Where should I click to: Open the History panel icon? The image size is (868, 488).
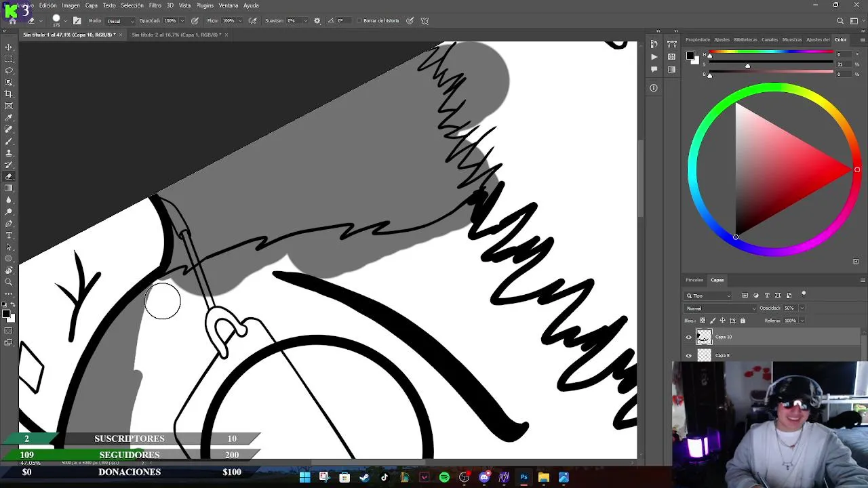pyautogui.click(x=654, y=44)
